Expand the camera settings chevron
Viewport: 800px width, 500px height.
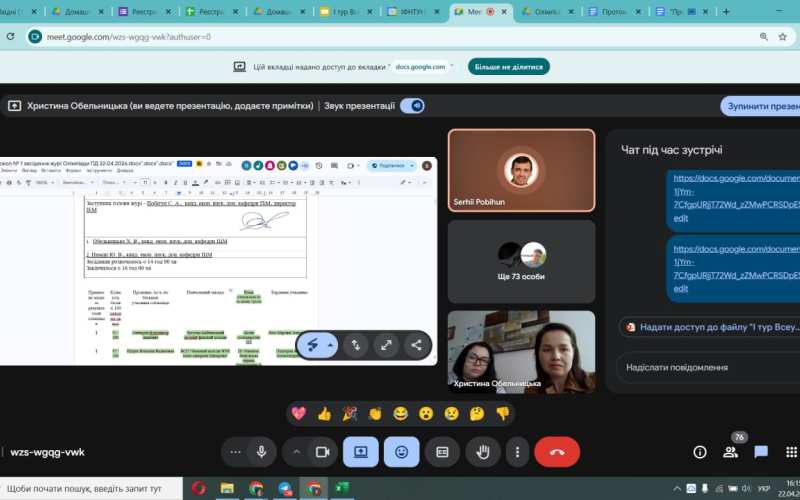(x=296, y=452)
